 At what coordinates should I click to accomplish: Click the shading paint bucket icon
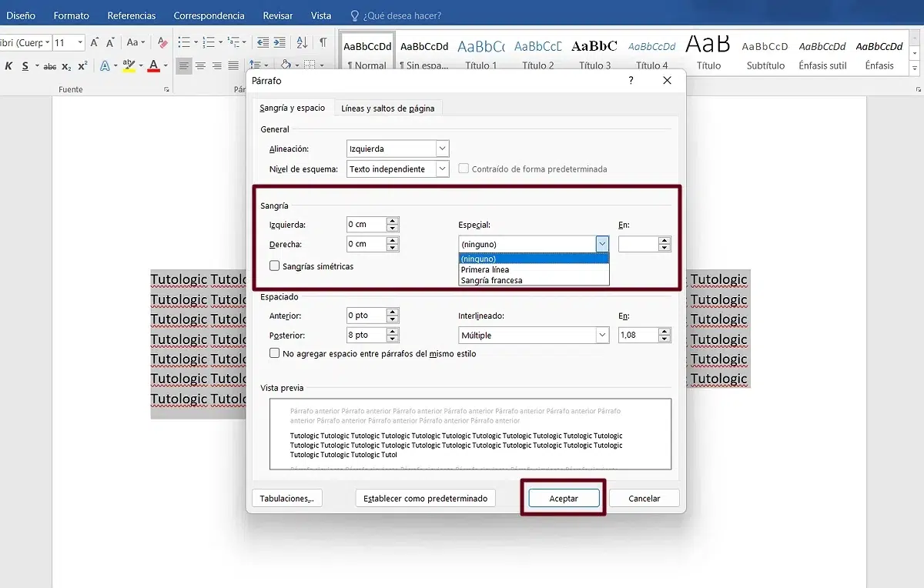point(285,66)
